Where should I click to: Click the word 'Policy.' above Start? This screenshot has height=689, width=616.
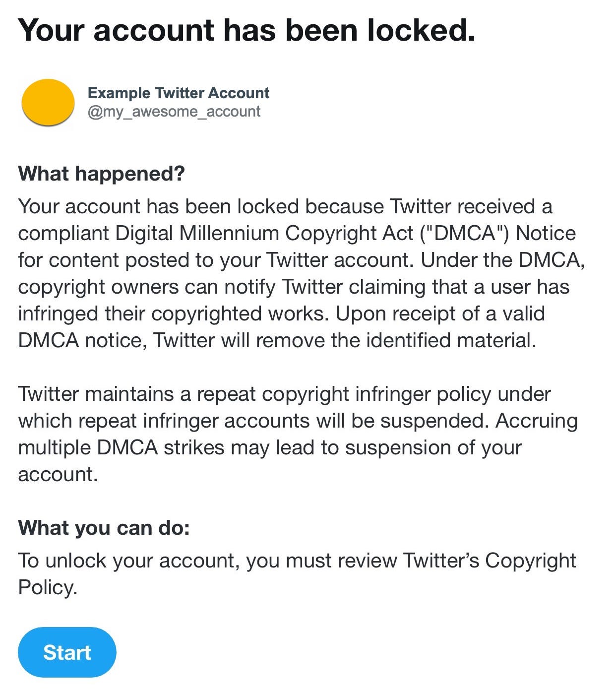coord(48,587)
